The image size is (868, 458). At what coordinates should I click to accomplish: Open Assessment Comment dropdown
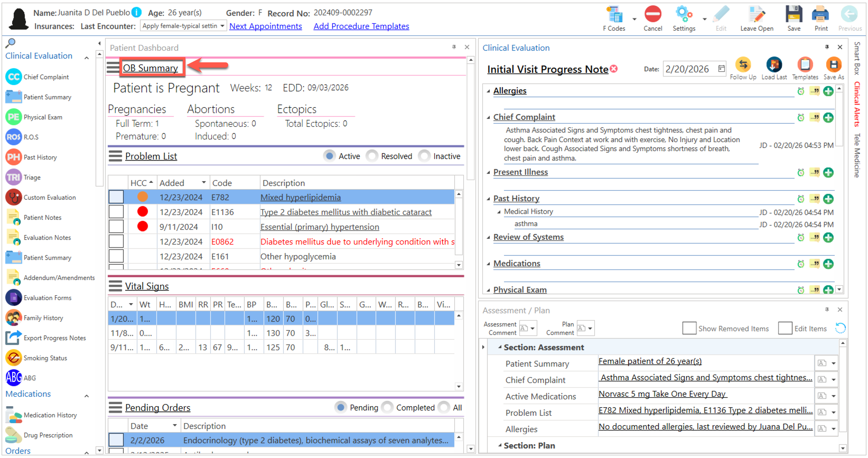[532, 328]
